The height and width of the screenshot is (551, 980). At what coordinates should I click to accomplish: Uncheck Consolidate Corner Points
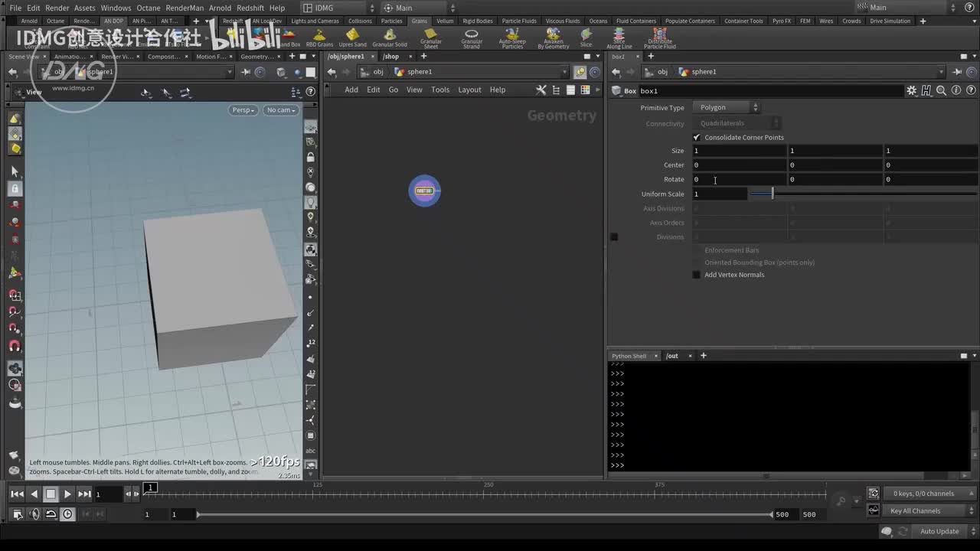697,138
